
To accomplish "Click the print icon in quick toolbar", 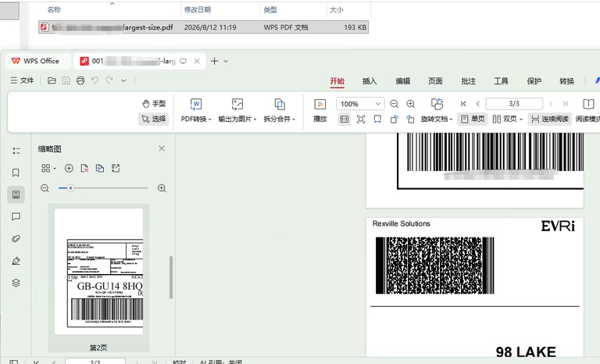I will pos(80,80).
